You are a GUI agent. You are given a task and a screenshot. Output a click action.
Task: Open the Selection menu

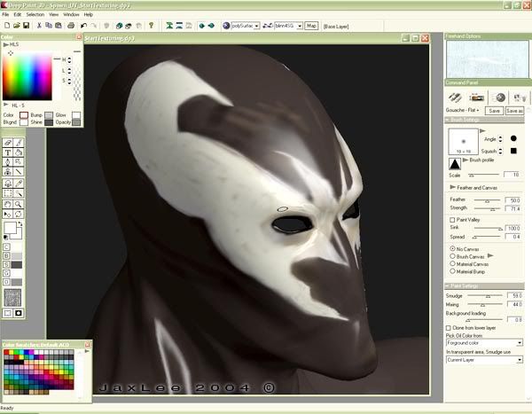(35, 14)
